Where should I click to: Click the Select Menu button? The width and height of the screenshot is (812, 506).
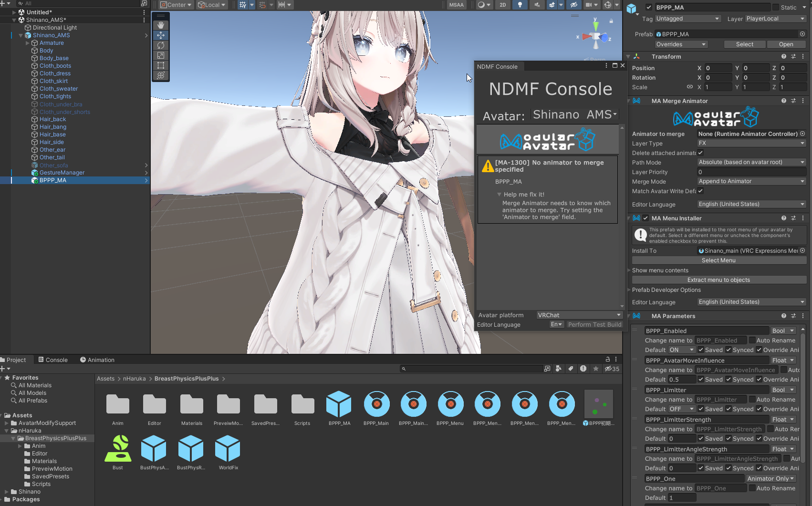click(x=719, y=260)
